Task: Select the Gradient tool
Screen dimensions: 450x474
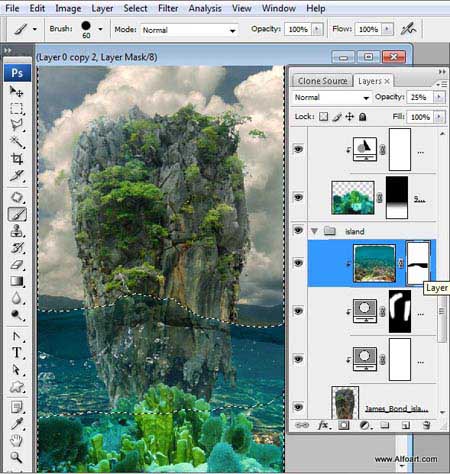Action: (x=16, y=281)
